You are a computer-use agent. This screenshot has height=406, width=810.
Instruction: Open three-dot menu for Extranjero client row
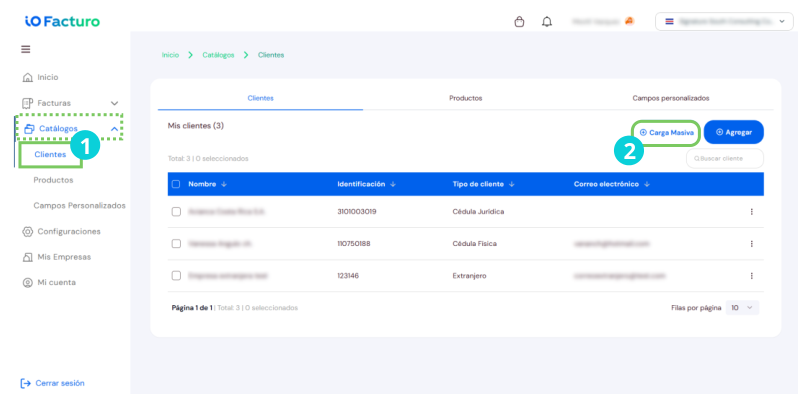tap(751, 276)
